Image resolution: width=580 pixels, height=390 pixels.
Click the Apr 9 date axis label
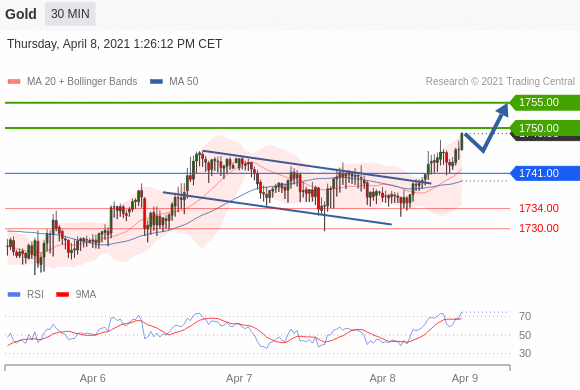click(465, 379)
